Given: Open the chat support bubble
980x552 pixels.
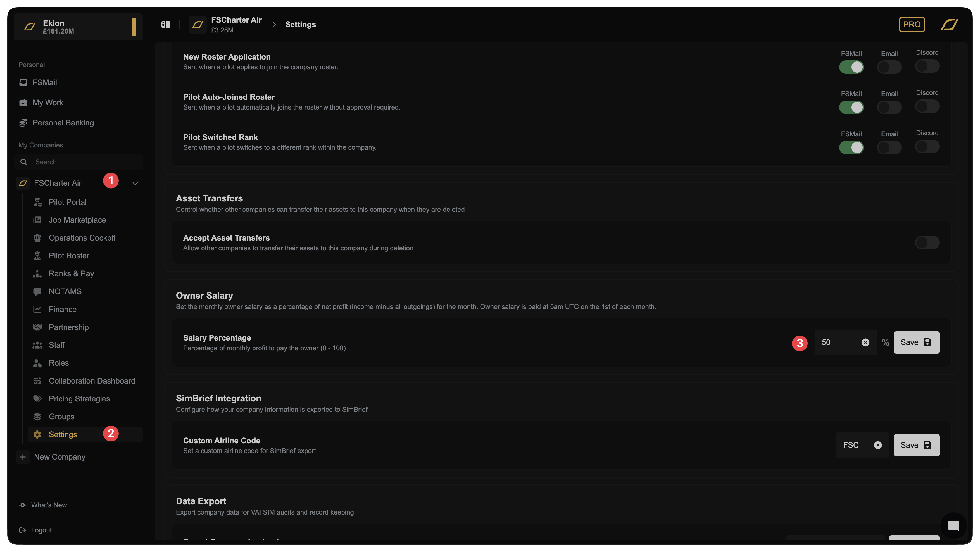Looking at the screenshot, I should coord(953,526).
